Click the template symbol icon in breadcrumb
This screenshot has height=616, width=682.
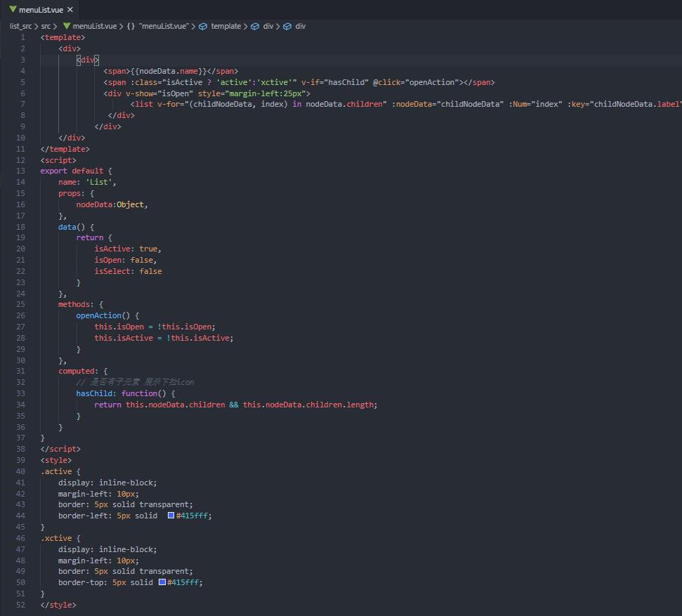[203, 26]
